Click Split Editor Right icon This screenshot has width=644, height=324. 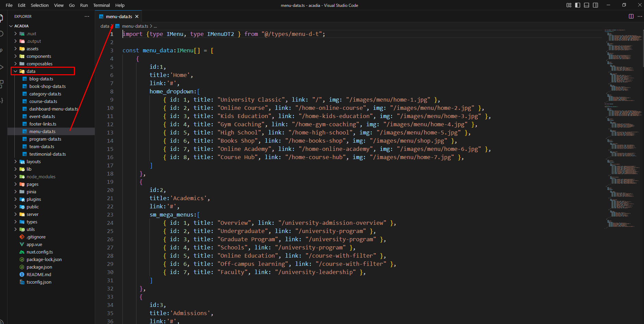pyautogui.click(x=631, y=16)
